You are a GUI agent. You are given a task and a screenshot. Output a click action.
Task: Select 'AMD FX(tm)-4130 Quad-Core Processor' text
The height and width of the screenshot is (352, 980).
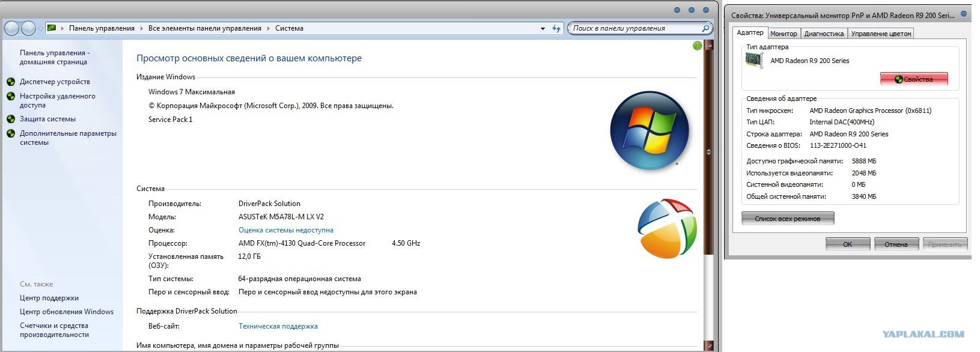pos(302,243)
